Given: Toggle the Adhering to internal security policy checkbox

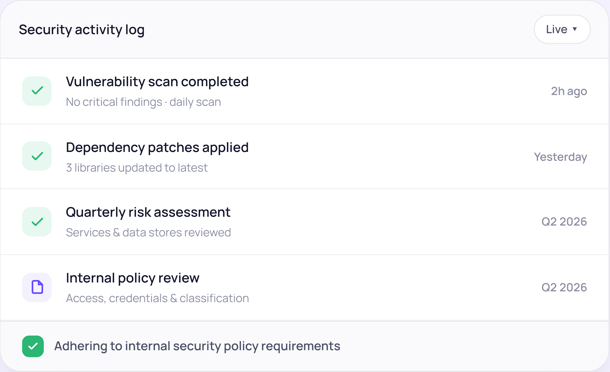Looking at the screenshot, I should 33,346.
